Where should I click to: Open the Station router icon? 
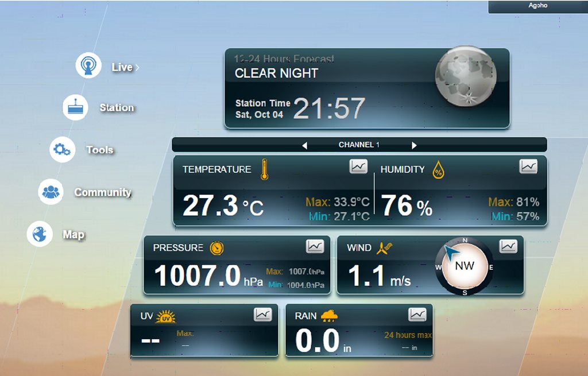[x=75, y=108]
